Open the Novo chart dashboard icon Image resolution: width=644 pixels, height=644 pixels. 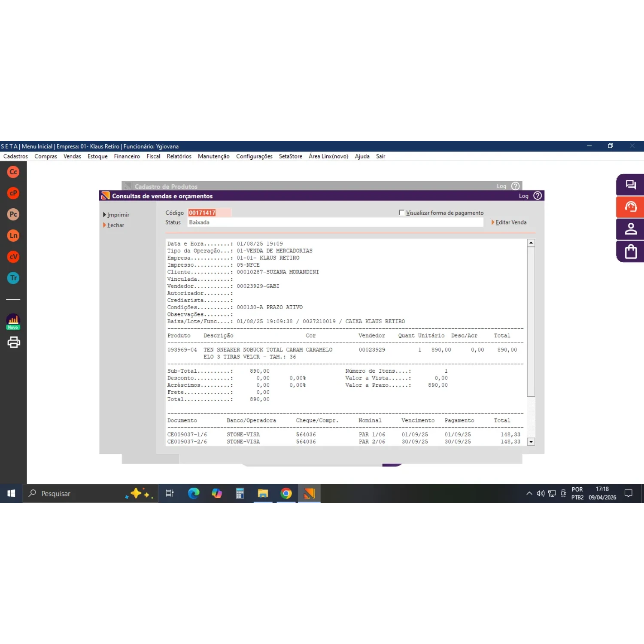13,321
